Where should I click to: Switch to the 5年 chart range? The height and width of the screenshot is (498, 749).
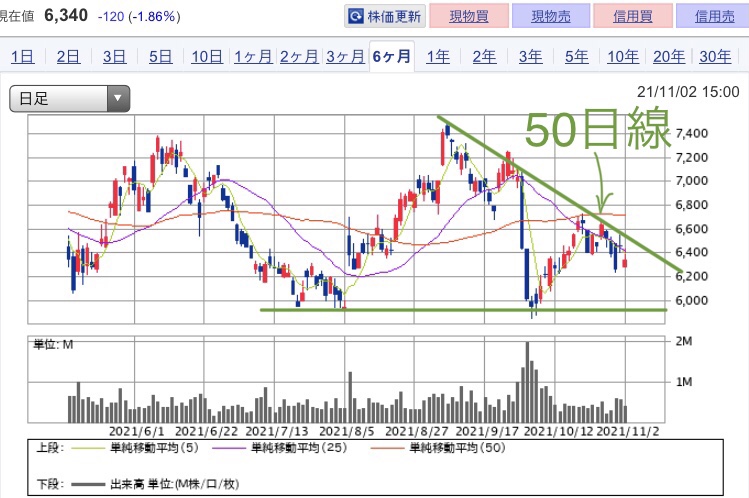point(577,57)
